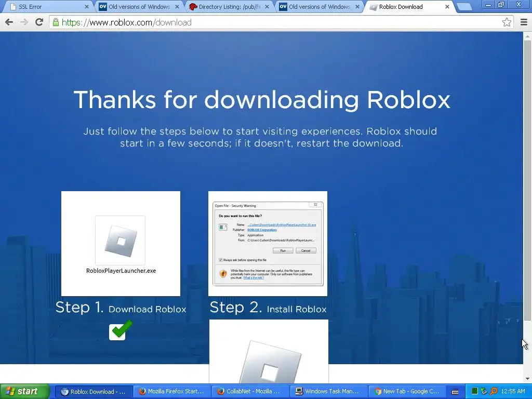Click the 'Just follow the steps' instruction paragraph
The height and width of the screenshot is (399, 532).
[x=261, y=137]
